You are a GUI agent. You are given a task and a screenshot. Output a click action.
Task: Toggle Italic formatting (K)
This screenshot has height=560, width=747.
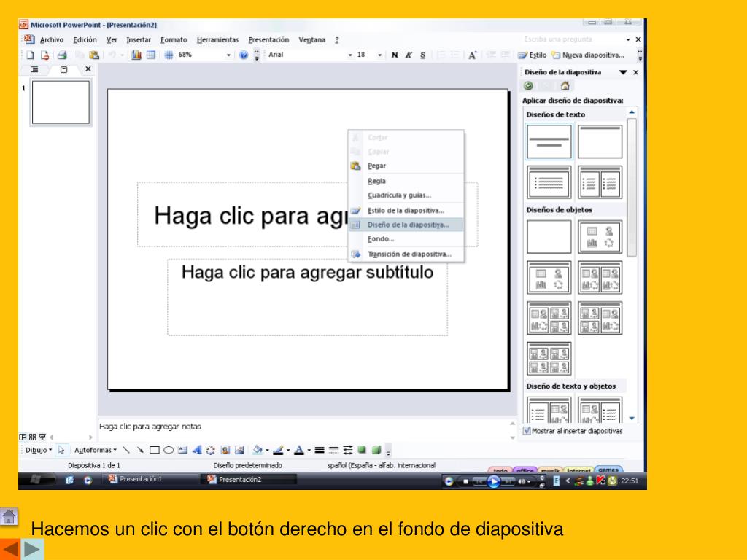coord(409,55)
